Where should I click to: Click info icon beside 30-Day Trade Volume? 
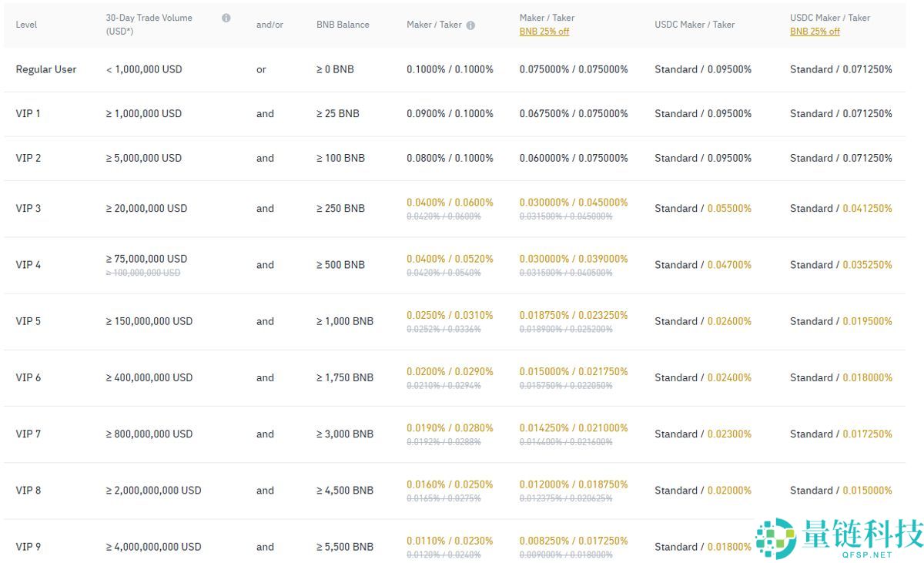coord(226,18)
